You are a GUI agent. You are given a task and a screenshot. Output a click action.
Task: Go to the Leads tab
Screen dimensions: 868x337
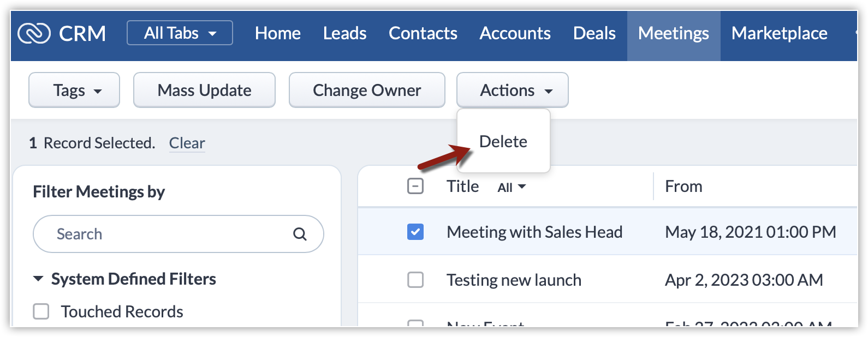[344, 33]
